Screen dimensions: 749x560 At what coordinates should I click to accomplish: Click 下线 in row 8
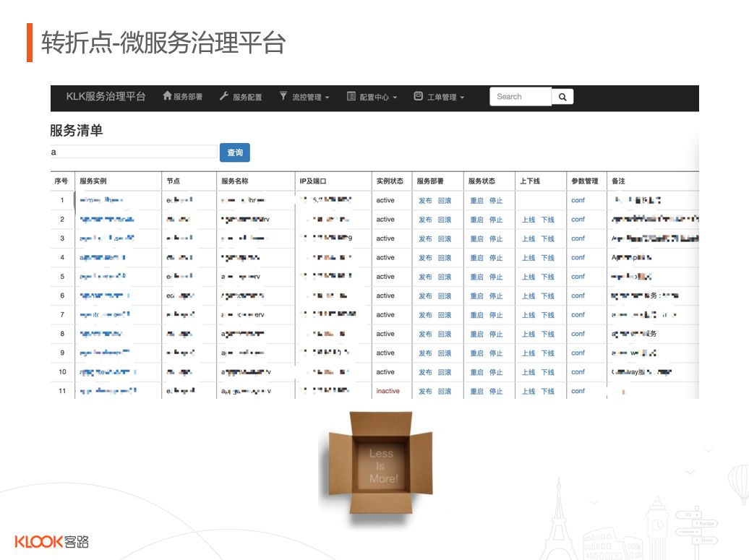[x=547, y=334]
